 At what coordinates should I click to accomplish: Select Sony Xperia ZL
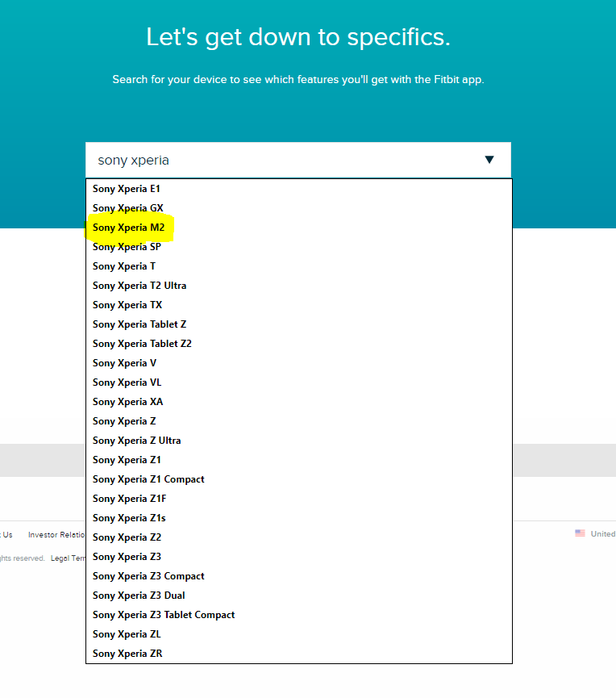tap(299, 634)
